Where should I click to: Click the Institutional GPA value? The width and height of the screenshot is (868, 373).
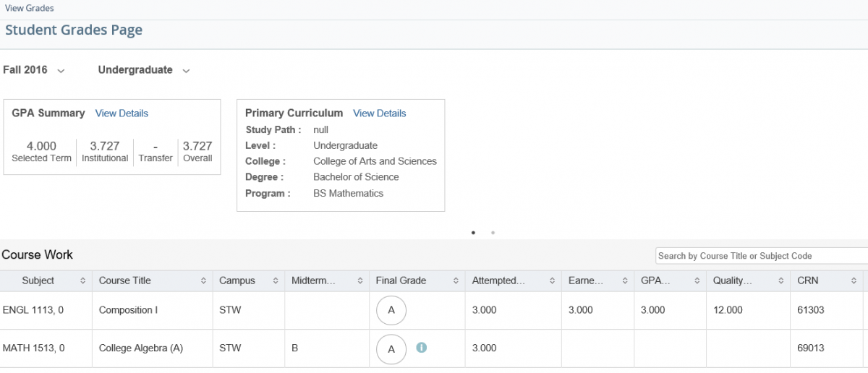(x=105, y=146)
